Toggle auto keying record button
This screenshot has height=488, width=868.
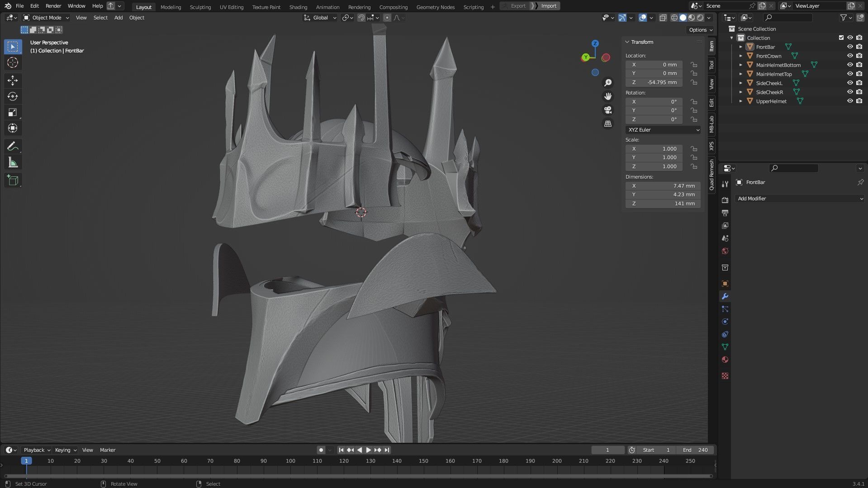321,450
